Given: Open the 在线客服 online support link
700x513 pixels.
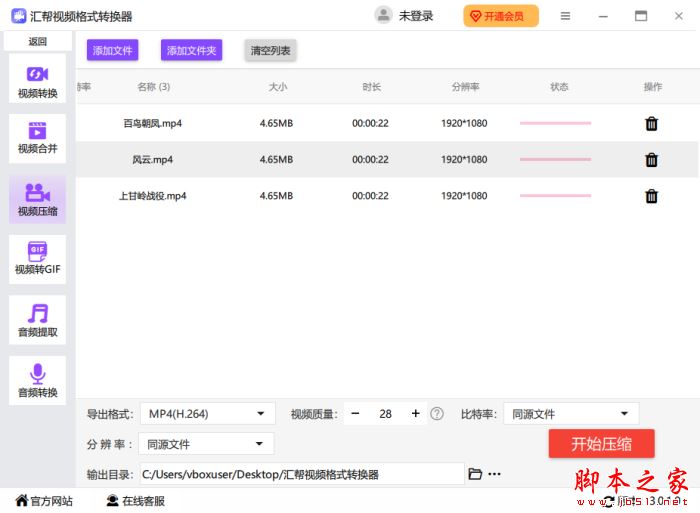Looking at the screenshot, I should [136, 501].
